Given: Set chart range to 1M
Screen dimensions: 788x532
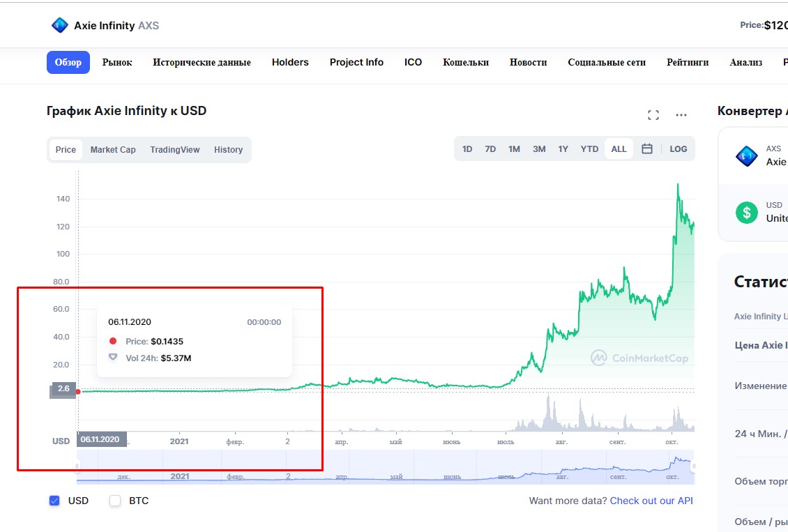Looking at the screenshot, I should coord(514,149).
